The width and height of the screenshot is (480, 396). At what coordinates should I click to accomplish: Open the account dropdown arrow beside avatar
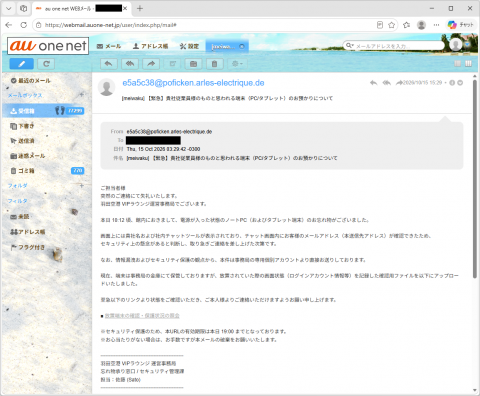(467, 45)
